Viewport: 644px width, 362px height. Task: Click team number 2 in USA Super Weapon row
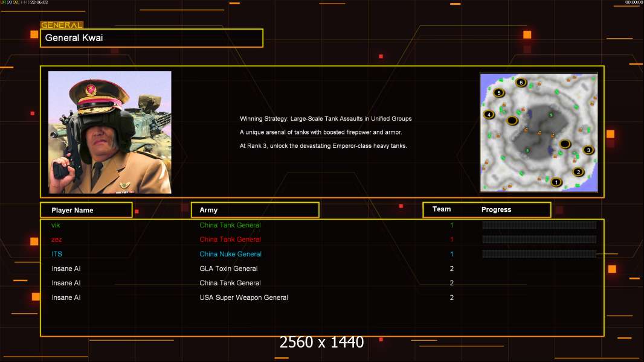452,297
